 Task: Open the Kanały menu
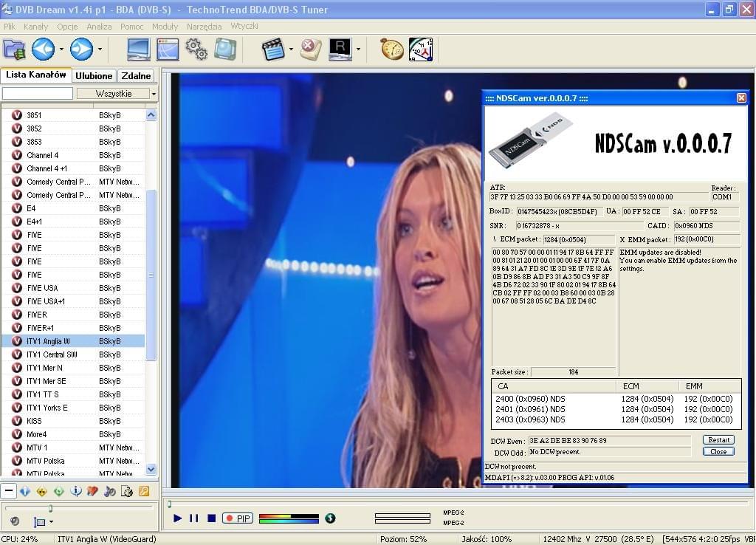coord(35,27)
